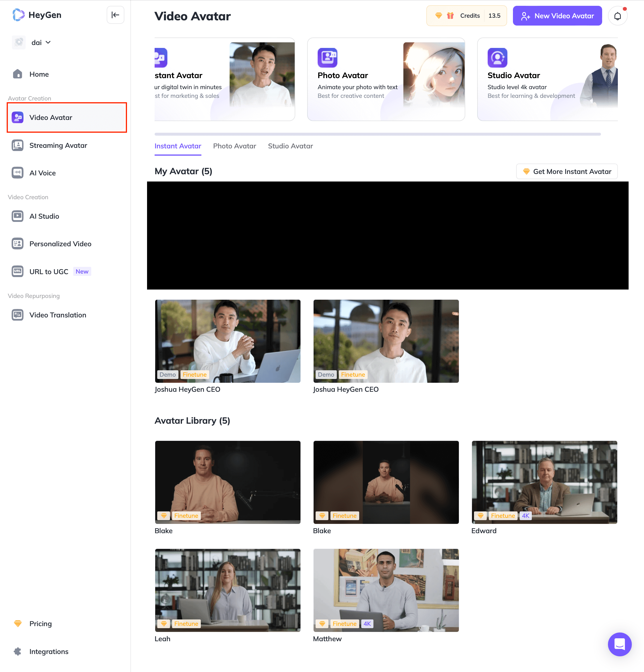The image size is (644, 672).
Task: Open the first Blake avatar thumbnail
Action: 228,482
